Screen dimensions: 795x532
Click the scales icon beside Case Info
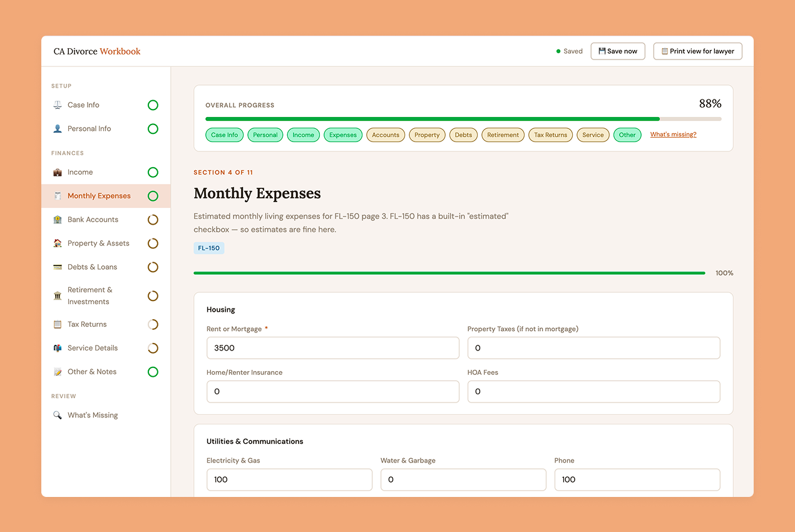[58, 105]
